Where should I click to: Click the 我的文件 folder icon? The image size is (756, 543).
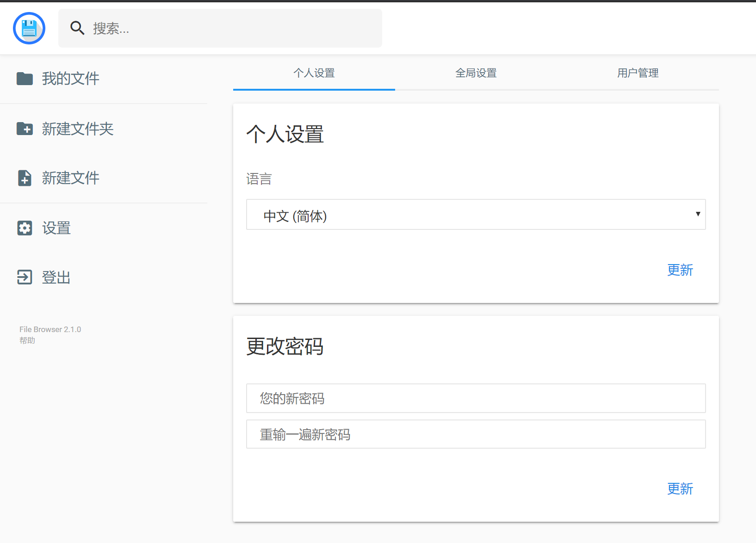point(25,79)
